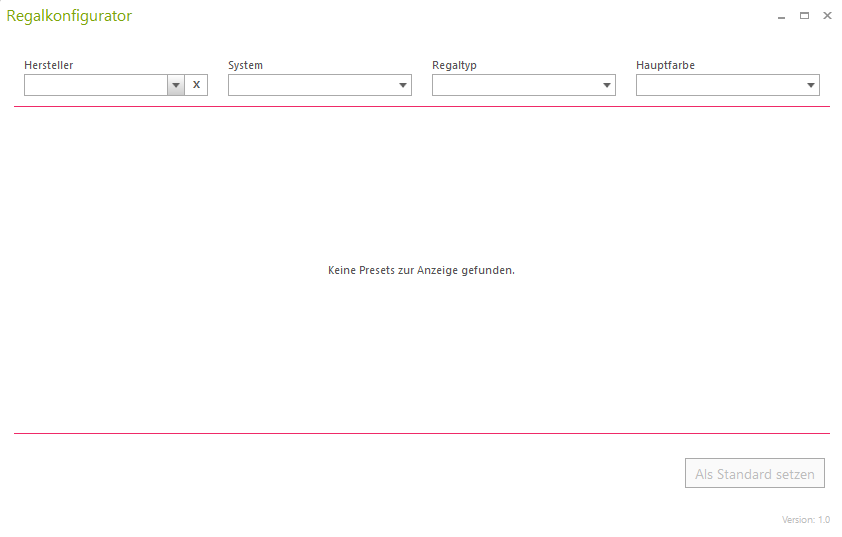Expand the System dropdown arrow
The image size is (842, 537).
(x=403, y=86)
